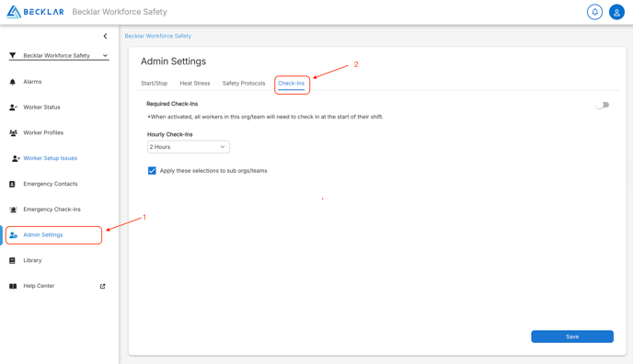Switch to the Heat Stress tab
Screen dimensions: 633x364
pos(195,83)
